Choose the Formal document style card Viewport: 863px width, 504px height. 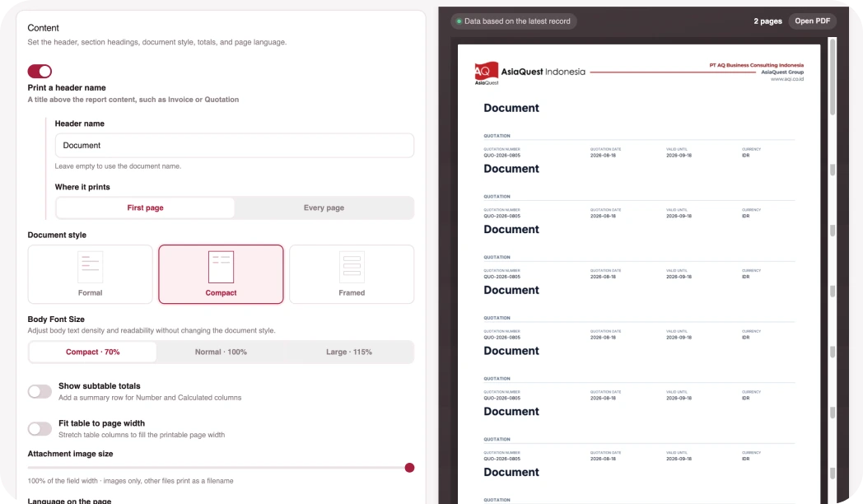click(91, 274)
